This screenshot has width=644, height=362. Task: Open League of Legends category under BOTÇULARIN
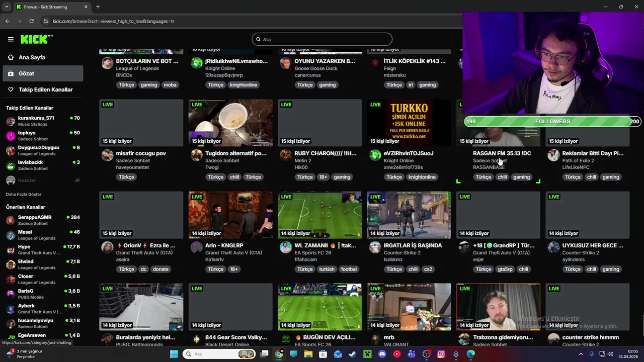tap(137, 68)
